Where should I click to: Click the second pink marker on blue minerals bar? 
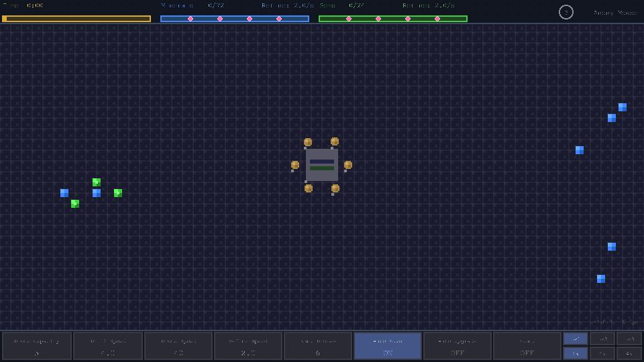[x=220, y=19]
